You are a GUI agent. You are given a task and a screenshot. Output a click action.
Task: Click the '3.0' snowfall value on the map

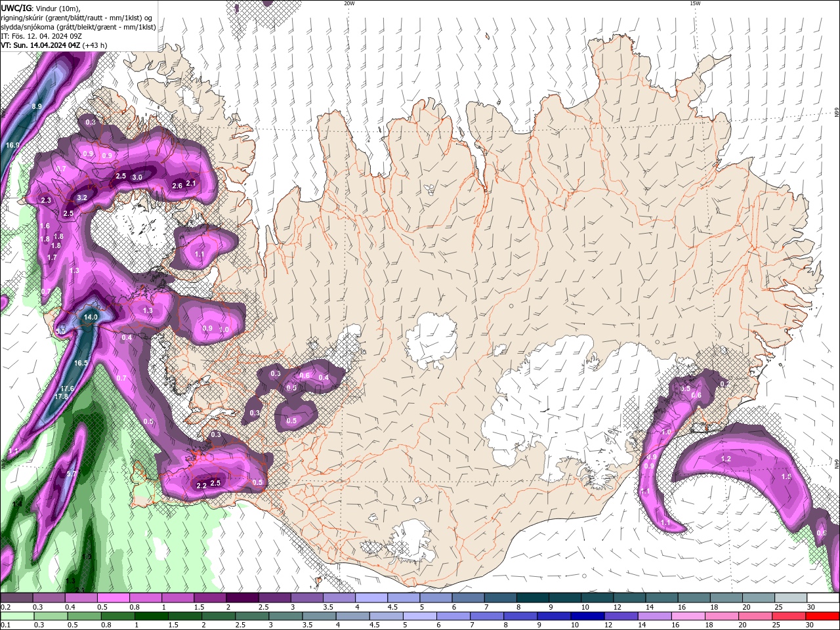point(137,177)
